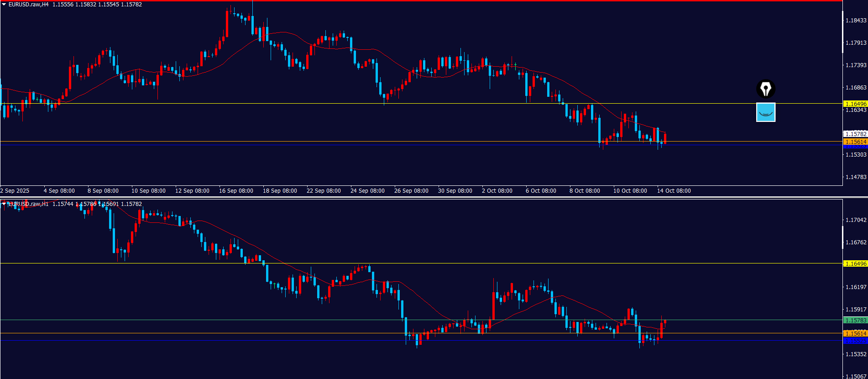Select the 2 Sep 2025 date label
Screen dimensions: 868x379
[15, 191]
